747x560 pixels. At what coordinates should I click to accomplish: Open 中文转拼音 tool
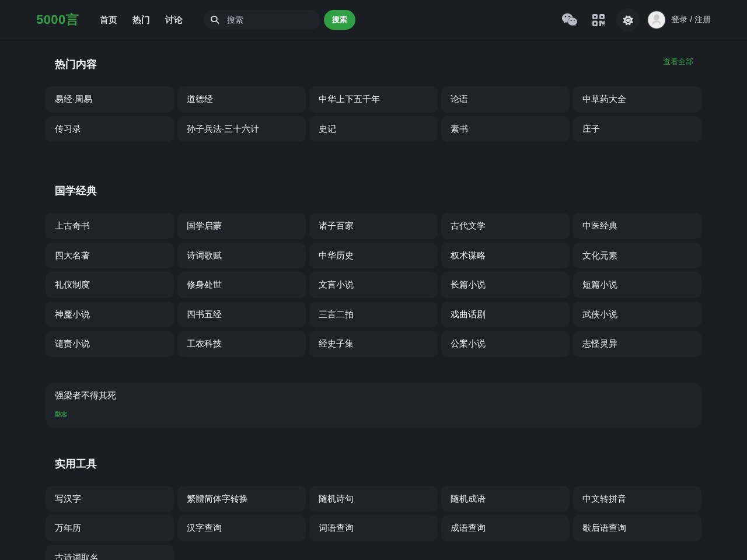(x=637, y=499)
